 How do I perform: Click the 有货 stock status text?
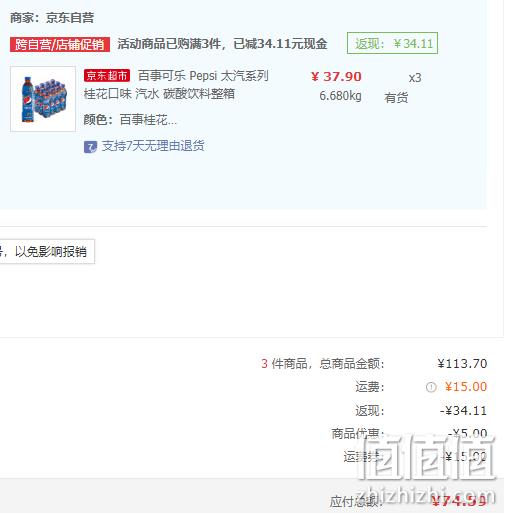[396, 98]
